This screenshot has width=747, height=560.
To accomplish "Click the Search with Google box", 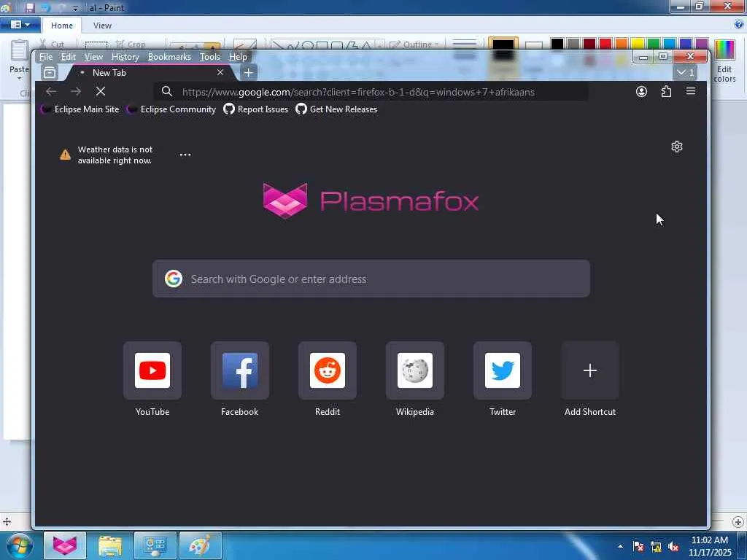I will [x=371, y=279].
